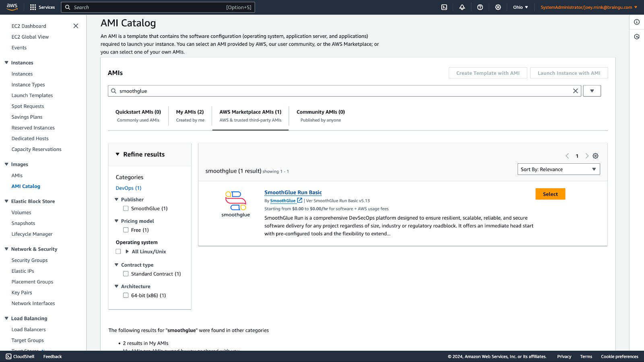This screenshot has height=362, width=644.
Task: Open Key Pairs in sidebar
Action: [x=22, y=292]
